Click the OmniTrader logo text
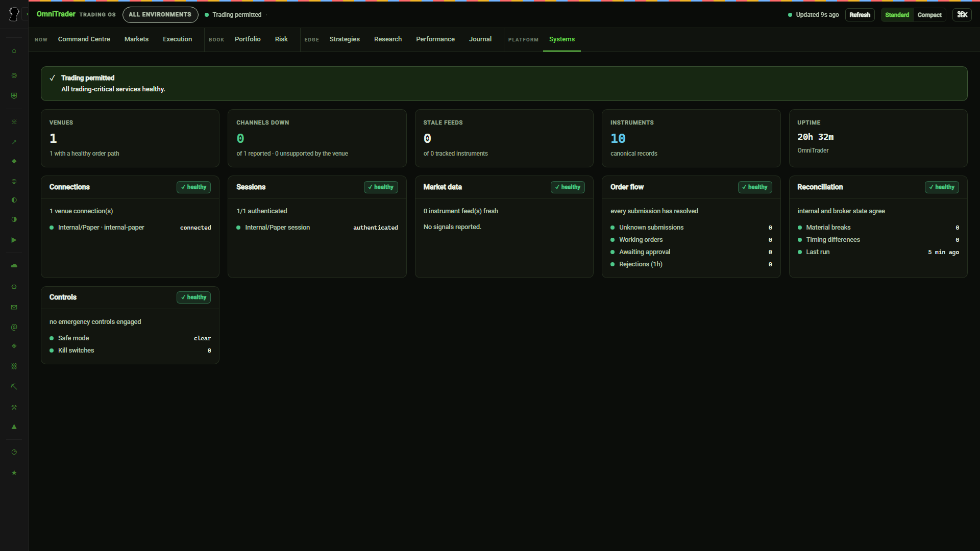The width and height of the screenshot is (980, 551). tap(56, 14)
